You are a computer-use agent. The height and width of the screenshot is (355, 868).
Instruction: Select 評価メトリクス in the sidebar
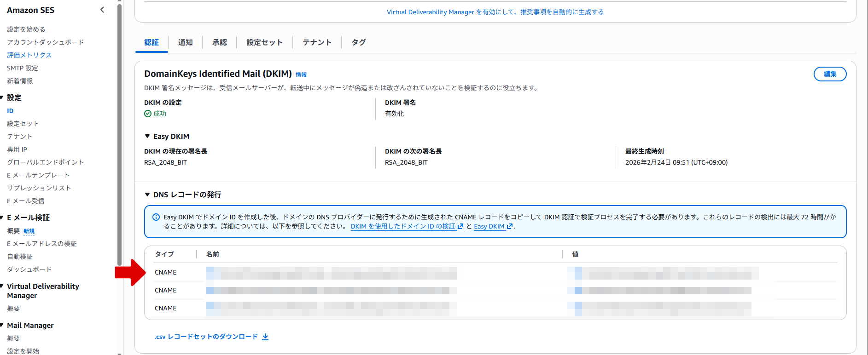tap(29, 55)
